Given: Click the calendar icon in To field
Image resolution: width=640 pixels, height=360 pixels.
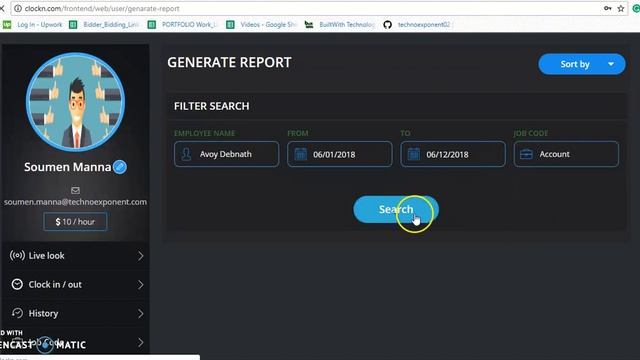Looking at the screenshot, I should click(413, 154).
